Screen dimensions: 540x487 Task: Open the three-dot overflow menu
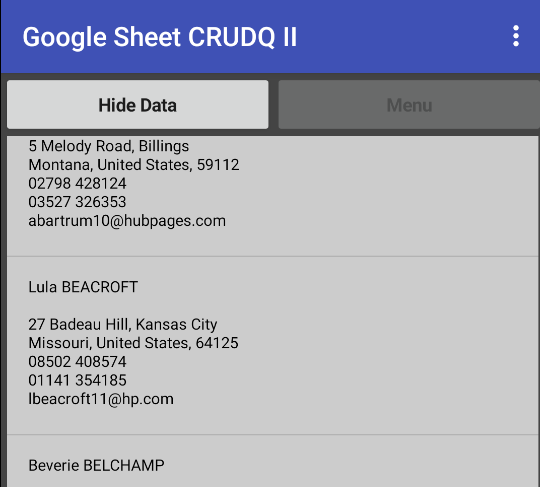pyautogui.click(x=516, y=36)
